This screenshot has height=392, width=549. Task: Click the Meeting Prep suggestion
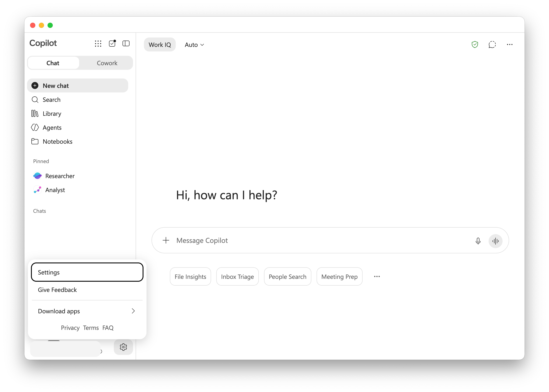click(x=339, y=277)
